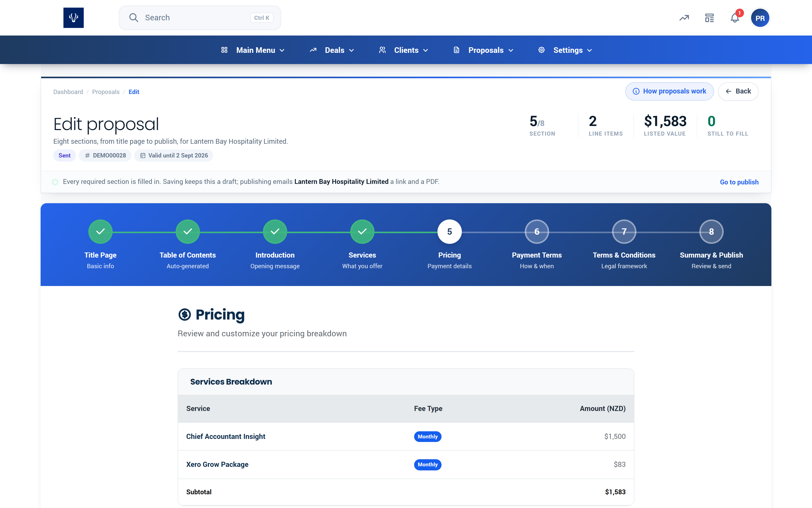Click Monthly badge for Xero Grow Package

pos(428,465)
